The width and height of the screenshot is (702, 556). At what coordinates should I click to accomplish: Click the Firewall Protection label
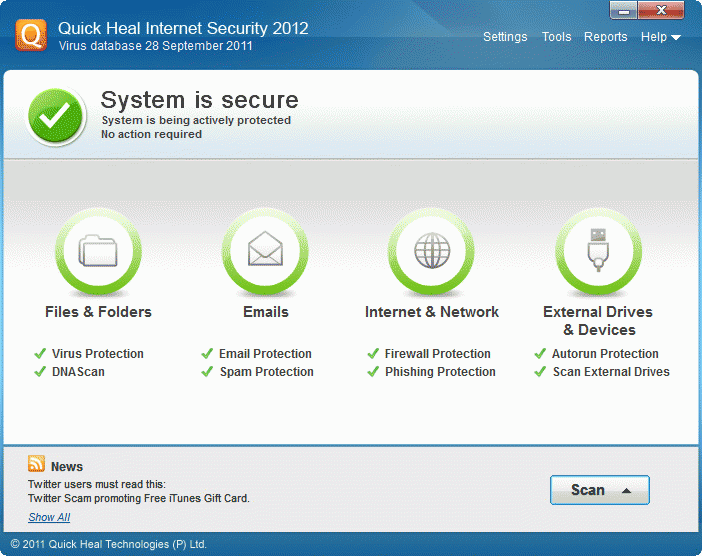point(437,354)
